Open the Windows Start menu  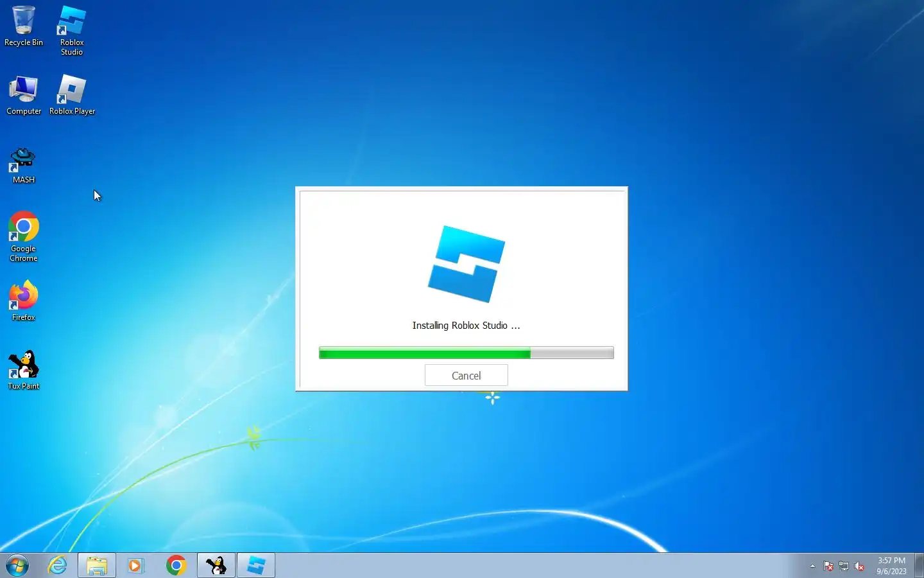(x=17, y=566)
